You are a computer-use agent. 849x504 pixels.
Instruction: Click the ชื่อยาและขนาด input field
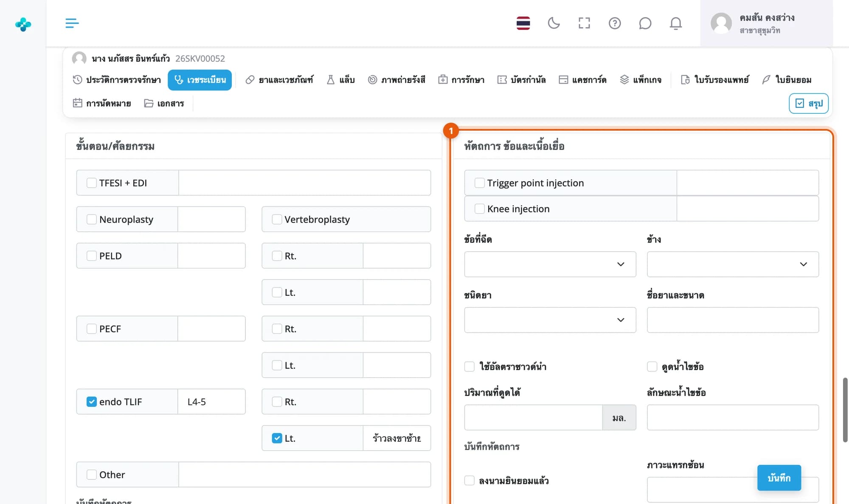click(x=733, y=320)
